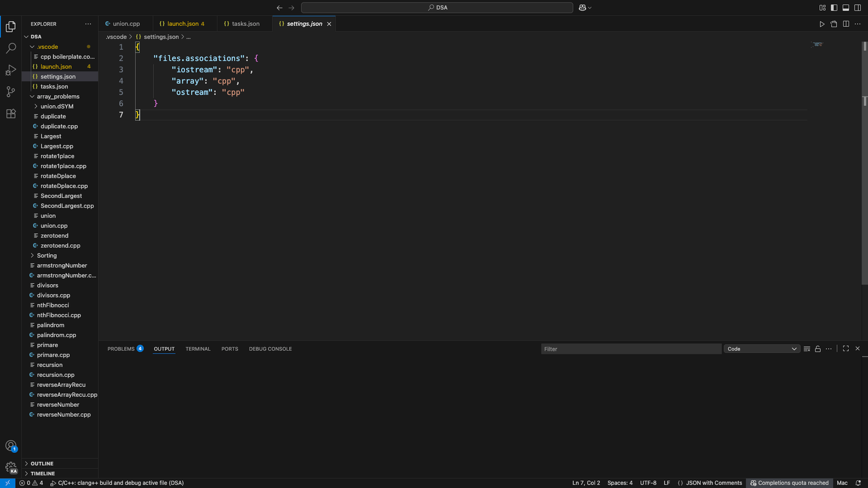Click Completions quota reached status item

[x=789, y=483]
